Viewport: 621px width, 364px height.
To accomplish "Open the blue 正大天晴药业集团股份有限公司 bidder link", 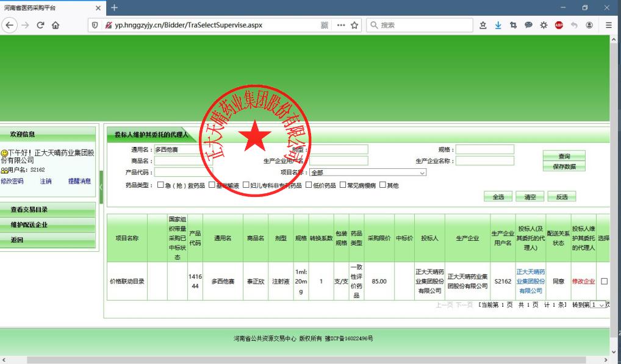I will (531, 281).
